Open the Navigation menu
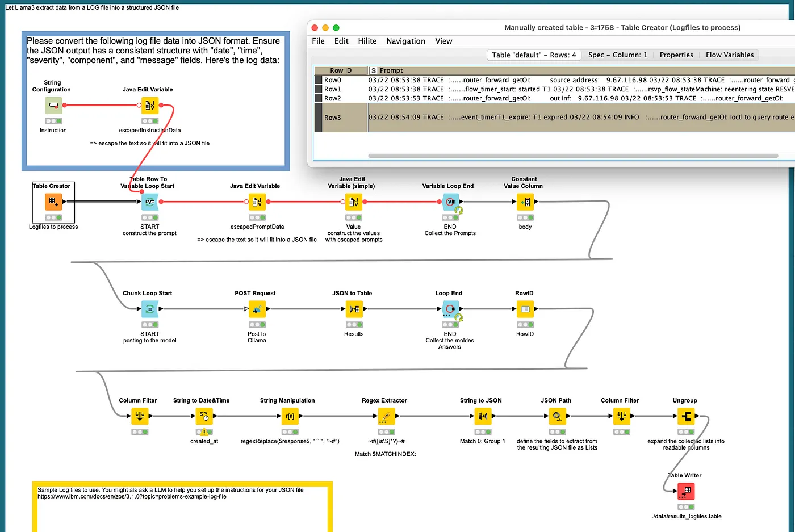Viewport: 795px width, 532px height. point(405,41)
